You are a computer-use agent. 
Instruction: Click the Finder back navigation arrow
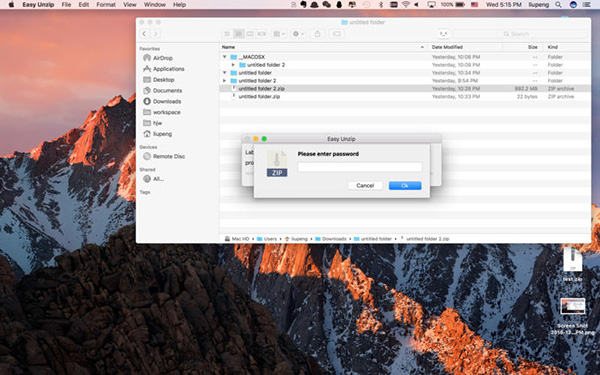(144, 34)
